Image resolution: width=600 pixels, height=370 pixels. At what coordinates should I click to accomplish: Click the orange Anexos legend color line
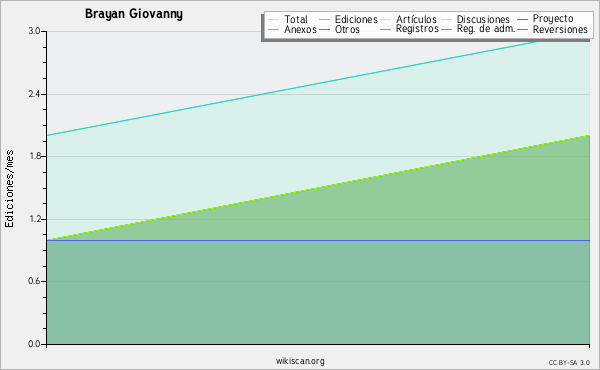point(274,29)
